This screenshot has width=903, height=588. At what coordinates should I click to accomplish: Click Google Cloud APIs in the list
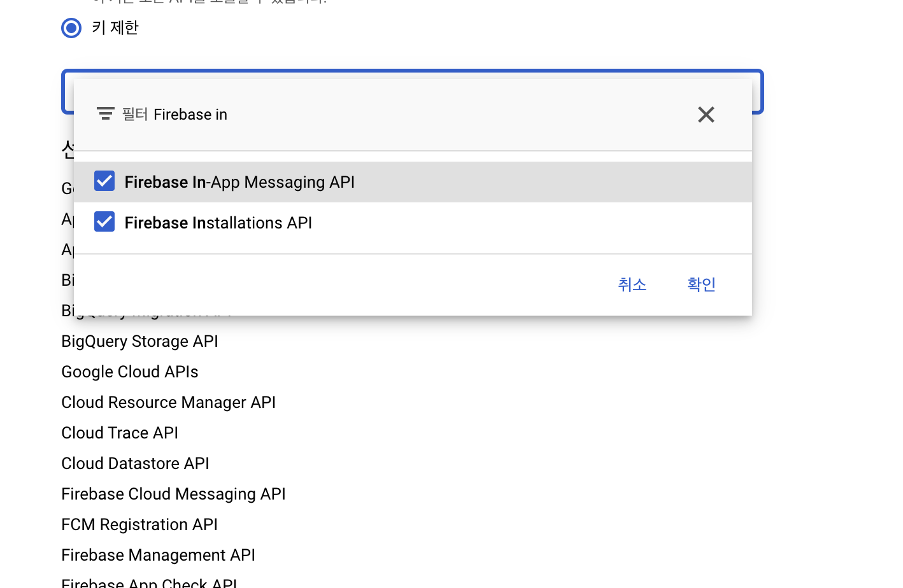(130, 372)
